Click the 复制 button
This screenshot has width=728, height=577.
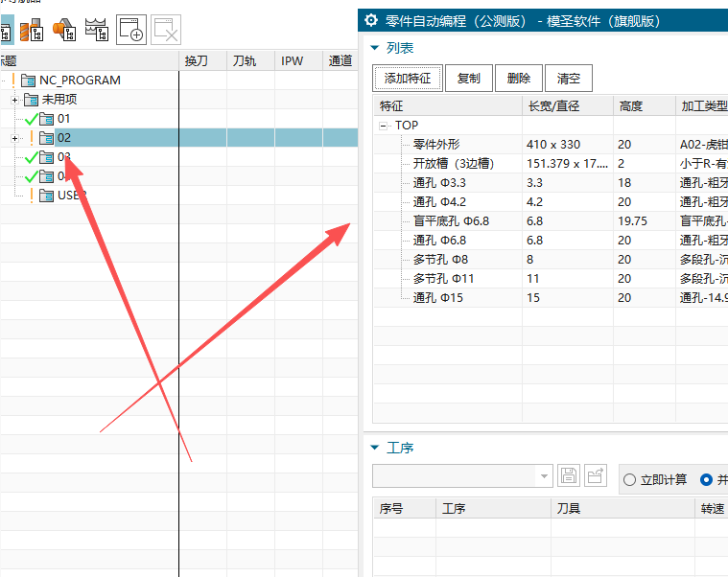click(468, 78)
